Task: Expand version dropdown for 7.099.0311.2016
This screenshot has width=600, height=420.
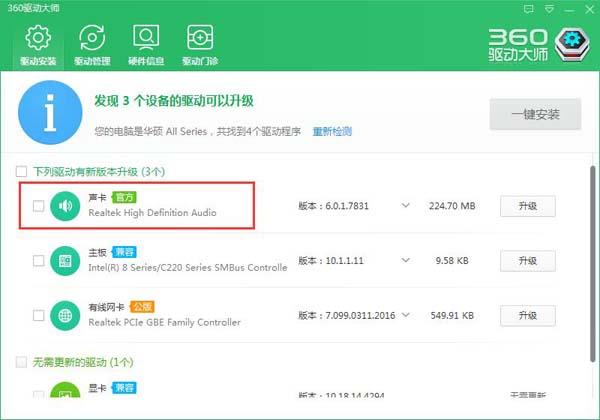Action: click(406, 315)
